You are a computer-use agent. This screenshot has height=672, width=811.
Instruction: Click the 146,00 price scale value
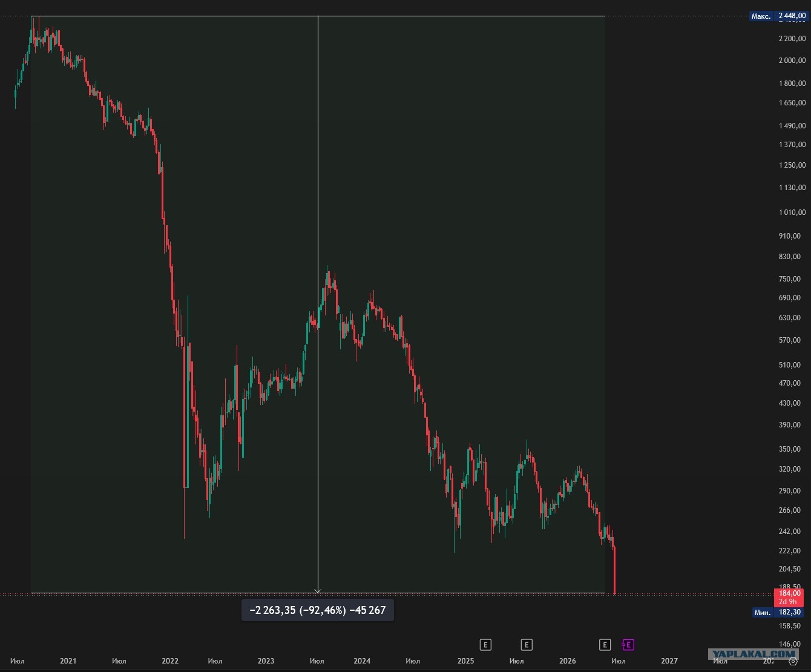click(790, 645)
